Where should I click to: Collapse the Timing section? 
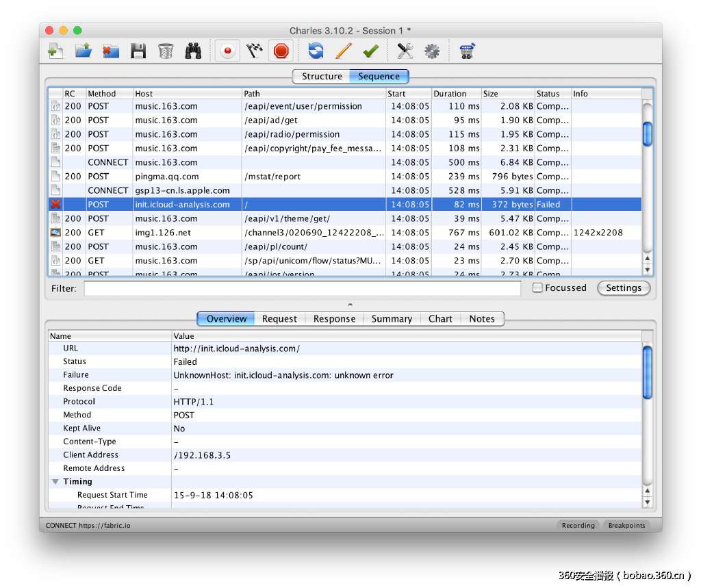click(x=55, y=482)
